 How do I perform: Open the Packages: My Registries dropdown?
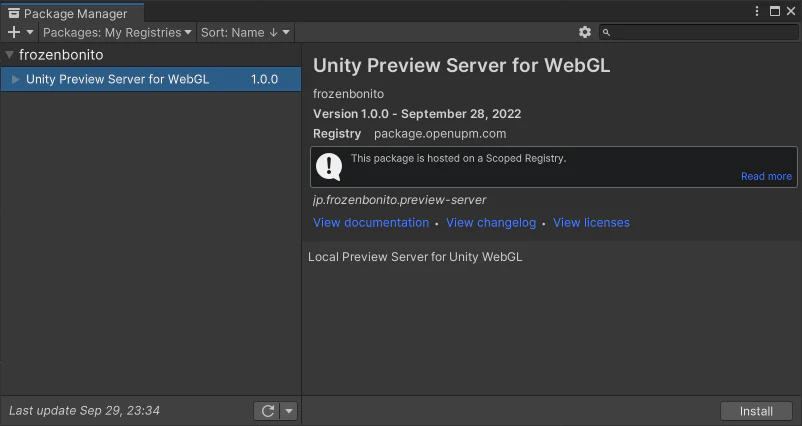tap(117, 32)
